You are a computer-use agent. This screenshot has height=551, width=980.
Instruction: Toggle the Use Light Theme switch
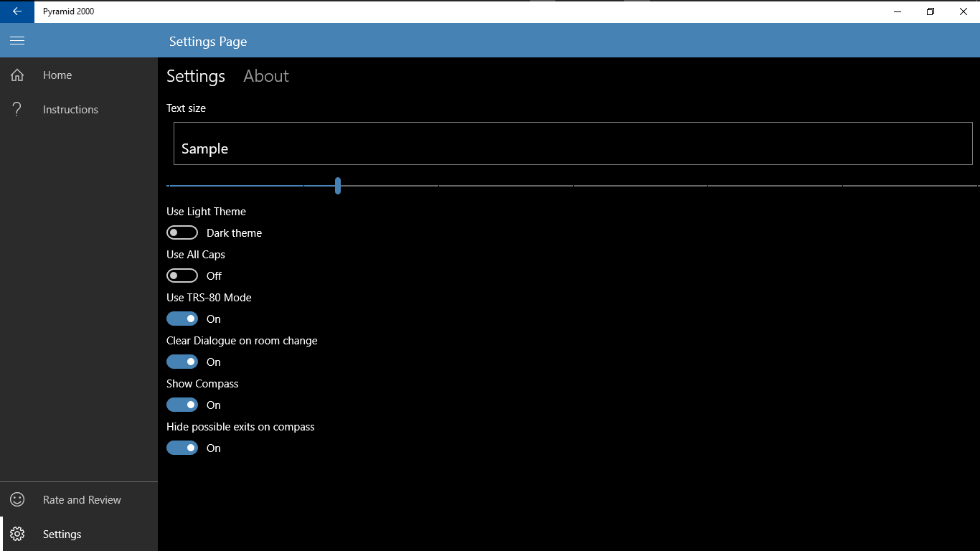(x=182, y=232)
